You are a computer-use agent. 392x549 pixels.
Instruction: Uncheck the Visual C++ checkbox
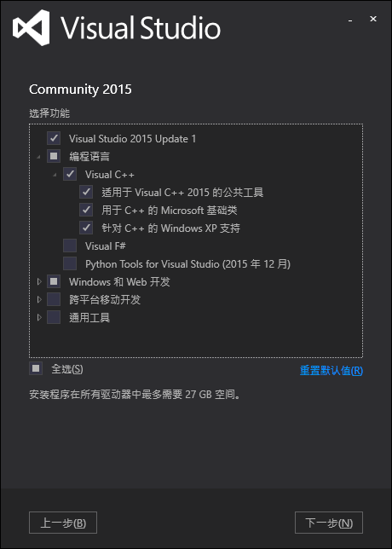[x=70, y=174]
